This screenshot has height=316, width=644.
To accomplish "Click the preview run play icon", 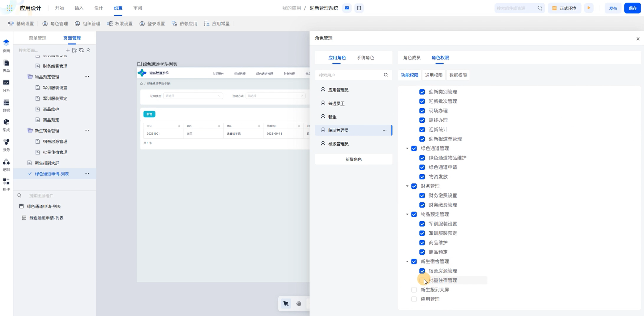I will (589, 8).
